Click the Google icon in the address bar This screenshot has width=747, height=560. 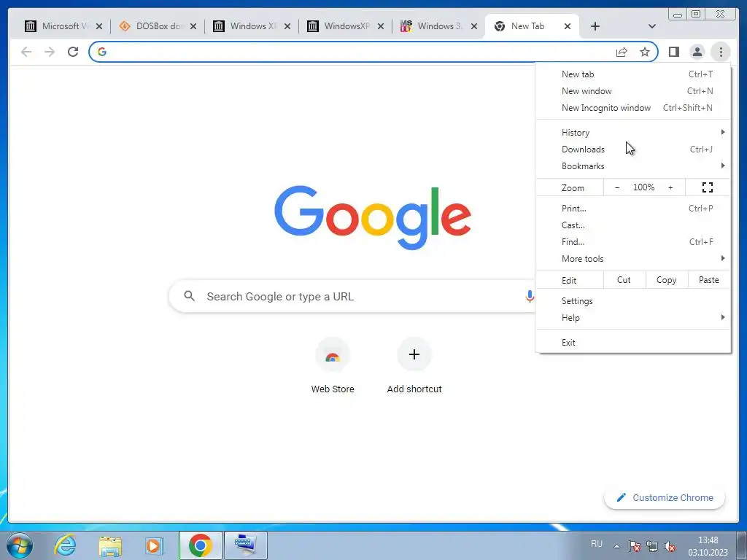pyautogui.click(x=102, y=52)
